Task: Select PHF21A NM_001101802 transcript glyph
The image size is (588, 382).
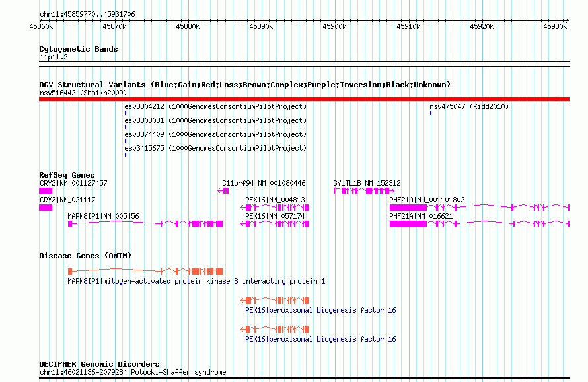Action: pos(480,208)
